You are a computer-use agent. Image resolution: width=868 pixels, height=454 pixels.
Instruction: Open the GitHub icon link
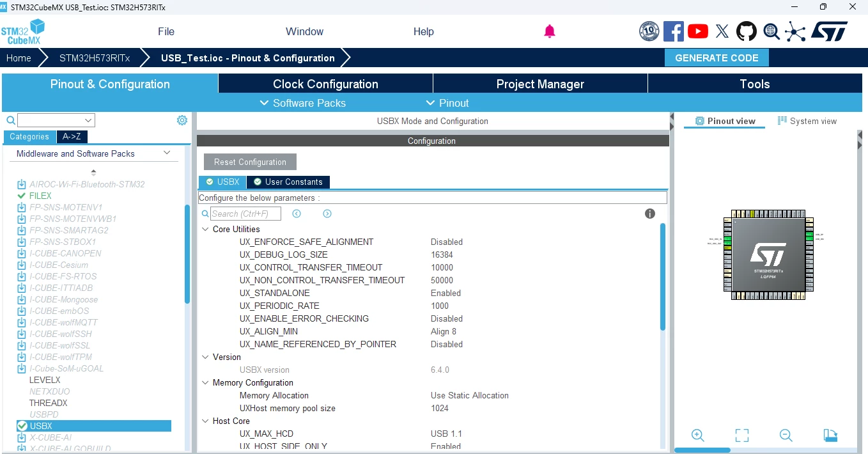[x=747, y=31]
